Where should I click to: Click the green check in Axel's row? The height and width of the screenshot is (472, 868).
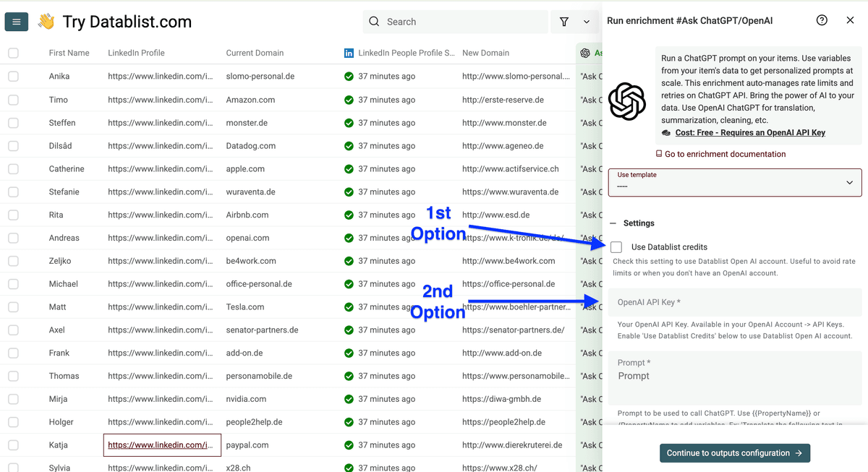click(x=349, y=330)
